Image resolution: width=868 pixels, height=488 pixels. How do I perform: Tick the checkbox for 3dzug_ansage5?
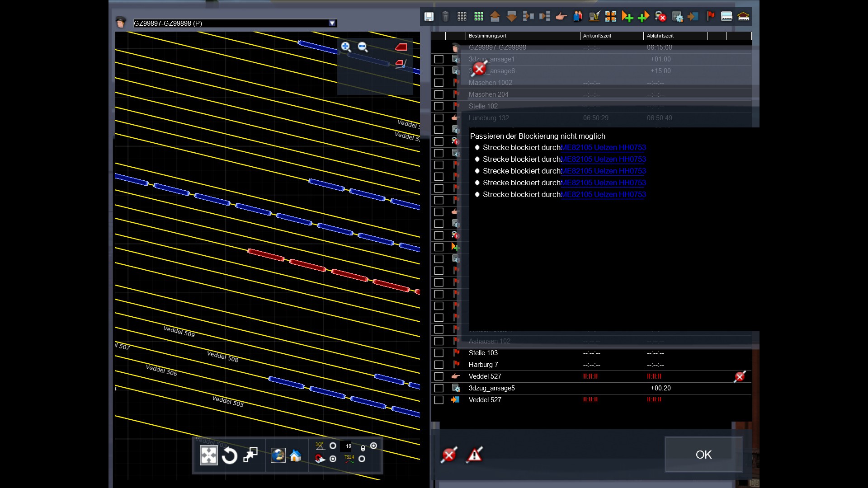pyautogui.click(x=439, y=388)
